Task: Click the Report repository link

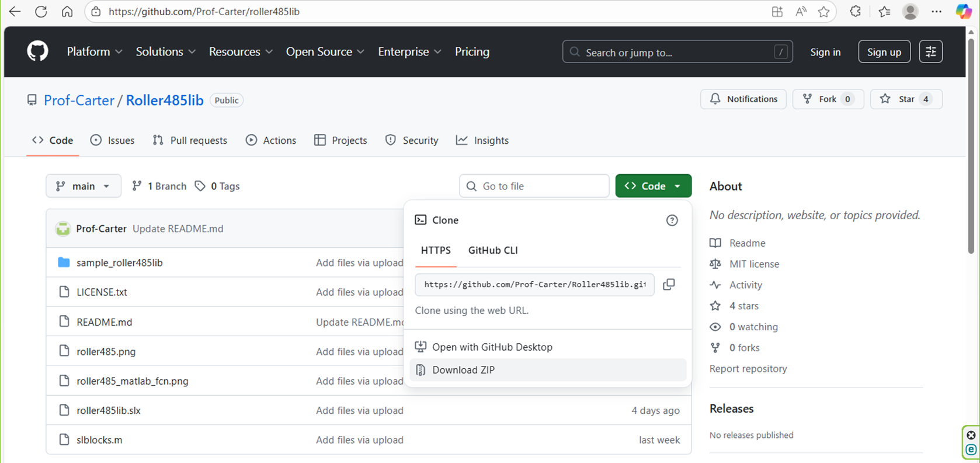Action: 748,368
